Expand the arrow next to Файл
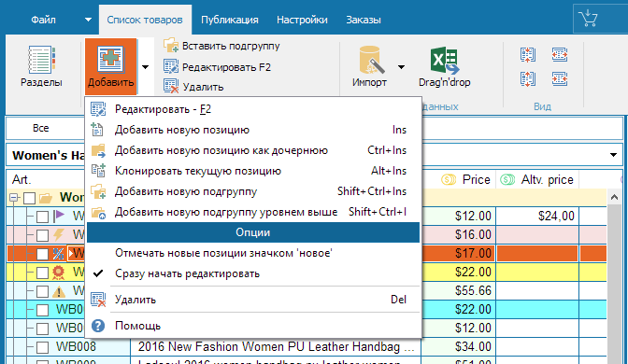This screenshot has height=364, width=628. point(88,20)
